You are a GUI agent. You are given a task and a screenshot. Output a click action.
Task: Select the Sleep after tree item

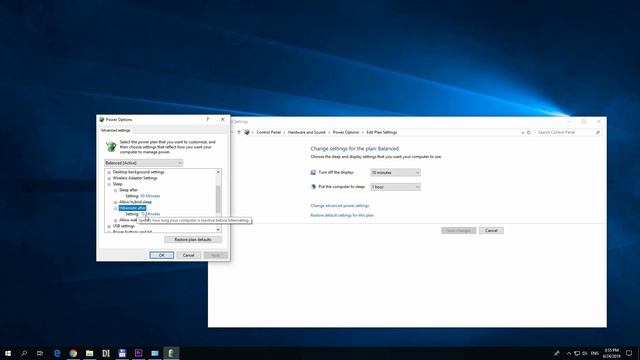pyautogui.click(x=128, y=190)
